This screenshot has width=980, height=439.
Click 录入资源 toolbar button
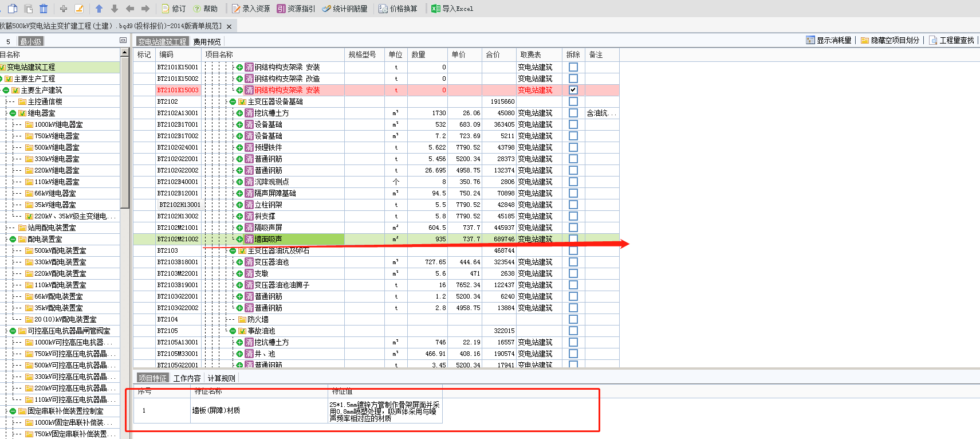[x=251, y=9]
